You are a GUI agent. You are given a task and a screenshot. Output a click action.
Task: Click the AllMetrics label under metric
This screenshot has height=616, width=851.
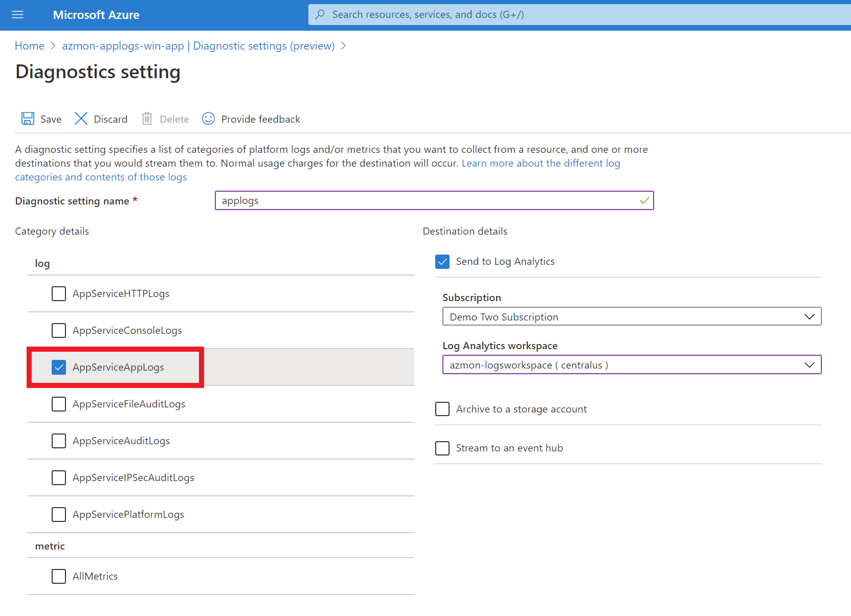tap(95, 576)
